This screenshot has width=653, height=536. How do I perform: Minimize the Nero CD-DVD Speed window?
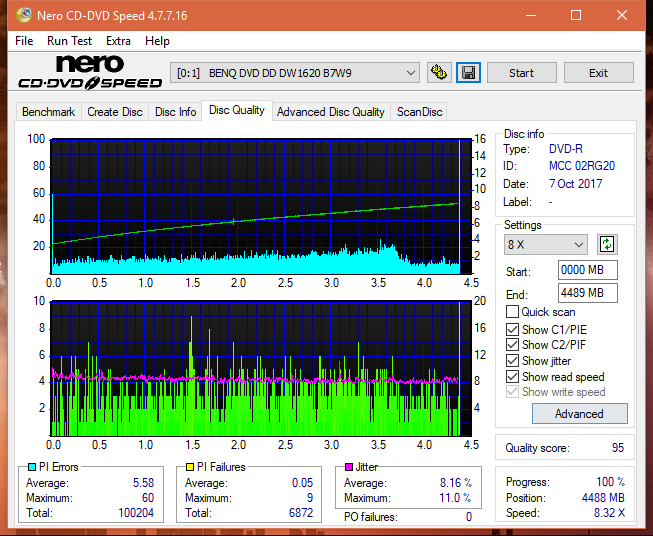[531, 15]
